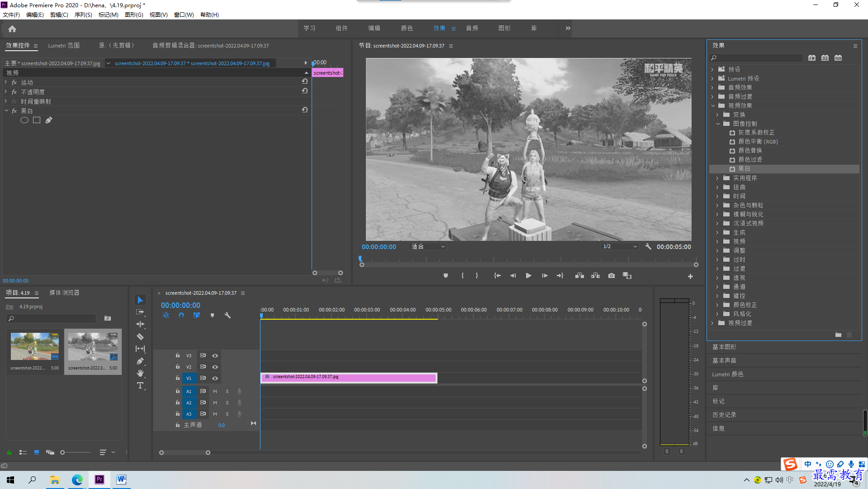
Task: Step forward one frame
Action: pyautogui.click(x=545, y=276)
